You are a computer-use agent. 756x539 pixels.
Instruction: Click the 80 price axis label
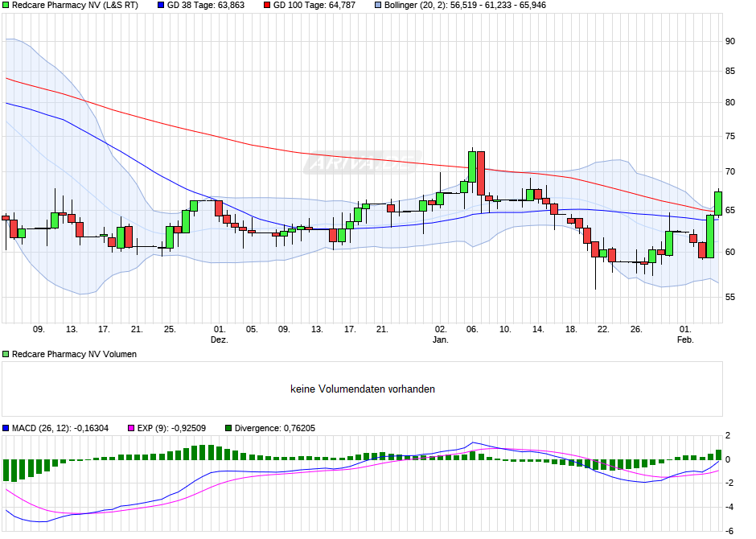tap(730, 103)
